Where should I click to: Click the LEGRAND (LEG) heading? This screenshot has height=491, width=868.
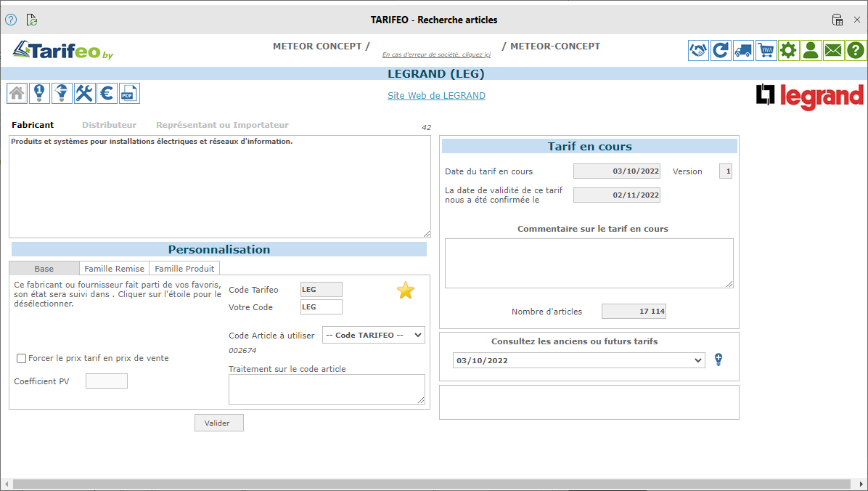[435, 73]
